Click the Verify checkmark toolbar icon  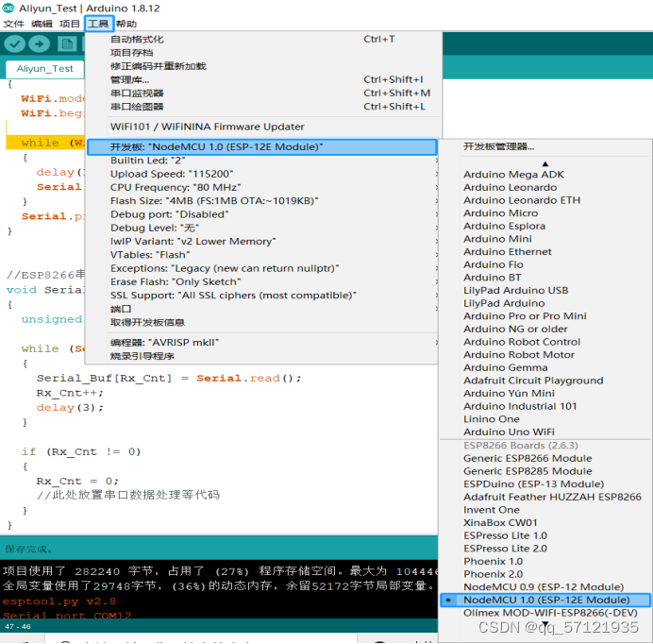click(15, 43)
